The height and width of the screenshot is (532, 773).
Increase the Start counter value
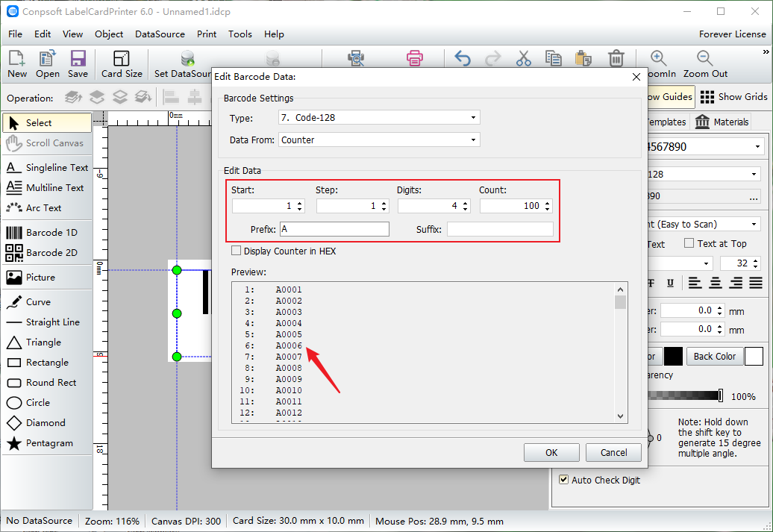(x=300, y=203)
